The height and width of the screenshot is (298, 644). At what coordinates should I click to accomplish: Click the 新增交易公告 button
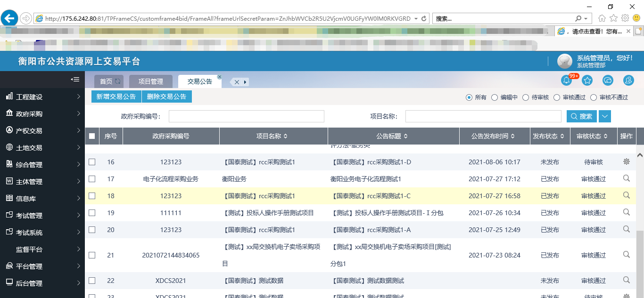(116, 97)
